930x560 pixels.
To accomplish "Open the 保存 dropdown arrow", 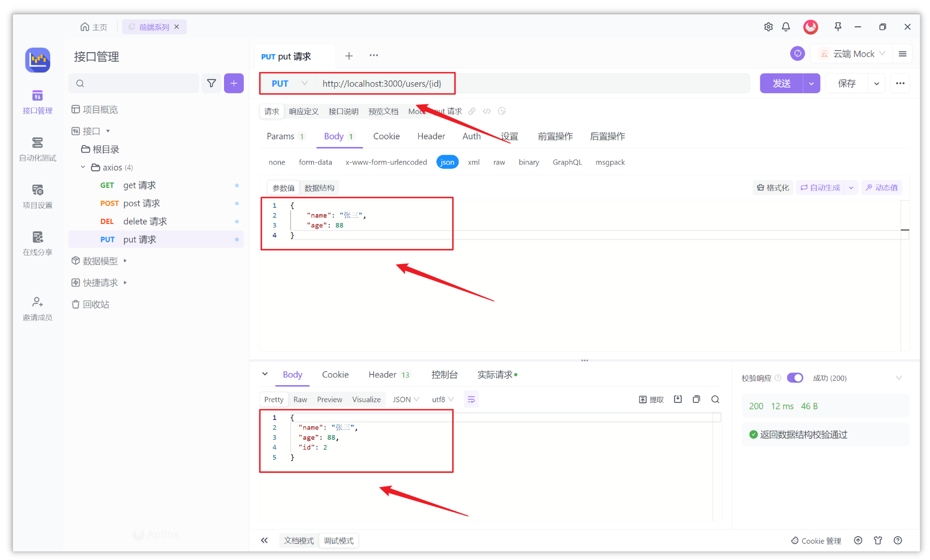I will click(876, 83).
